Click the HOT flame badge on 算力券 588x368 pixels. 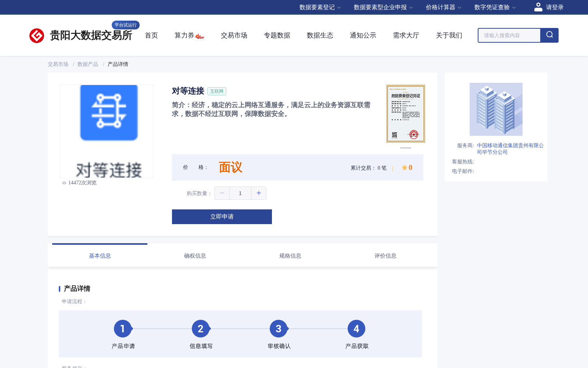(200, 36)
